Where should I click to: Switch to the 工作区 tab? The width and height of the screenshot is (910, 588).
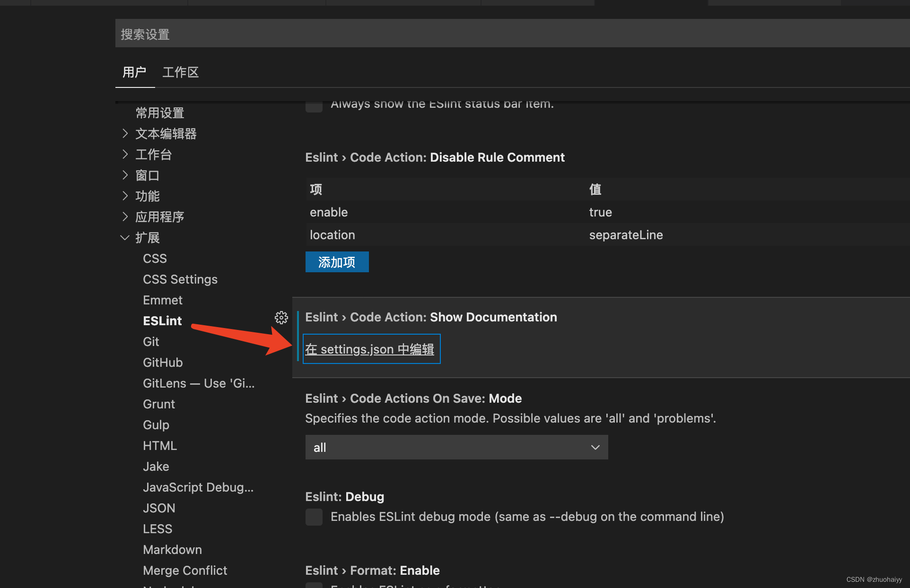point(180,72)
